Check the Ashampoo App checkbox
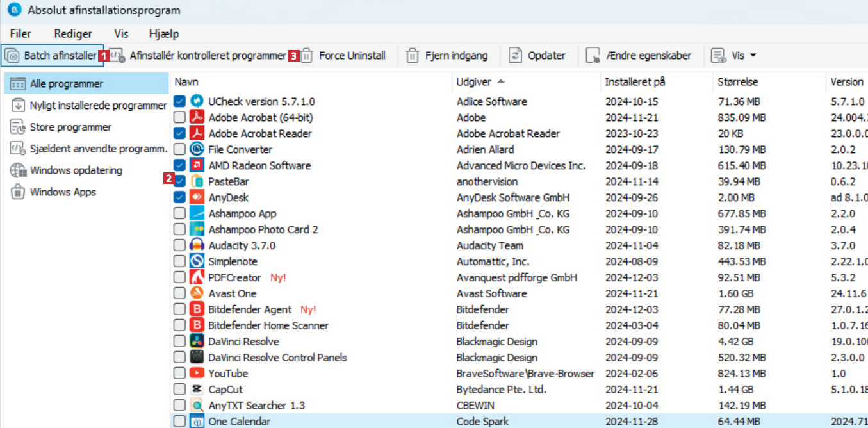 tap(179, 213)
